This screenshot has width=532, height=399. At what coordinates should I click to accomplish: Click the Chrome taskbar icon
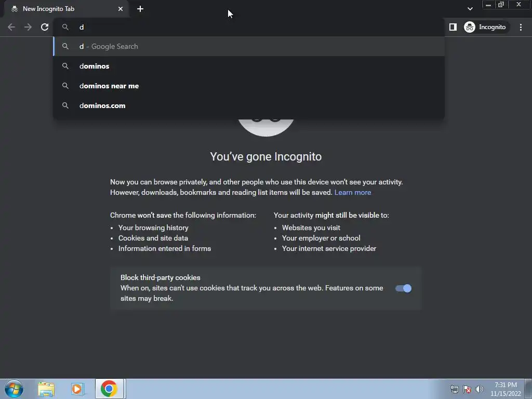(x=109, y=389)
